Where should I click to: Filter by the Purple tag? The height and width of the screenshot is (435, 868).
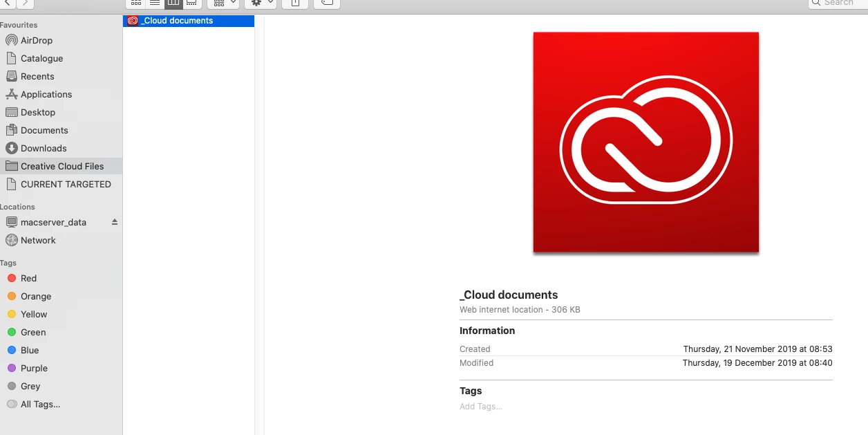61,368
